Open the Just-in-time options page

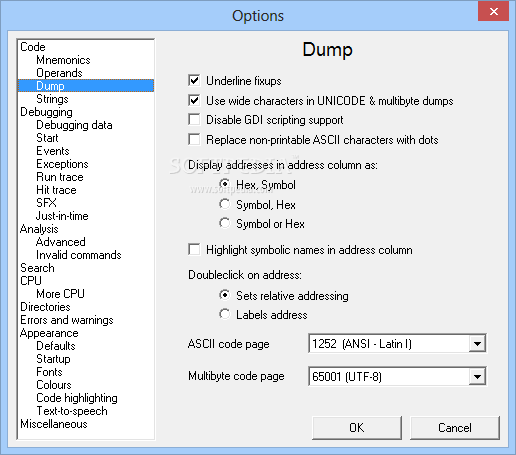point(62,216)
